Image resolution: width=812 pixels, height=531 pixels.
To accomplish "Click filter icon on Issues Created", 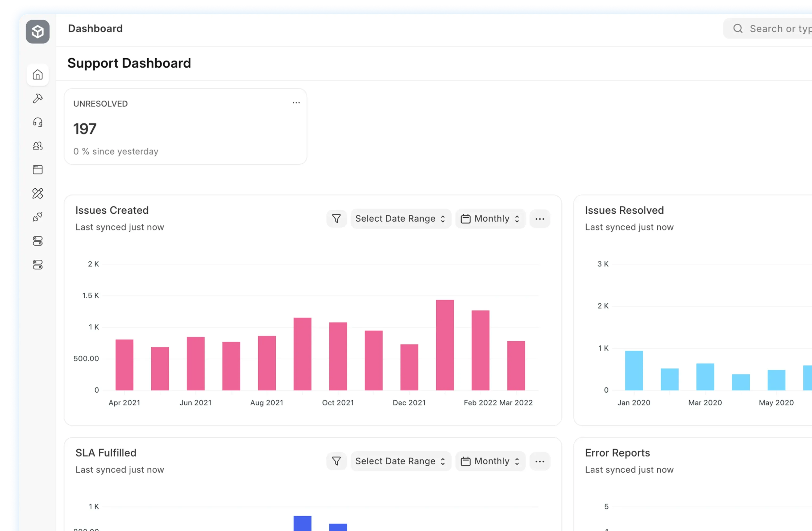I will (336, 219).
